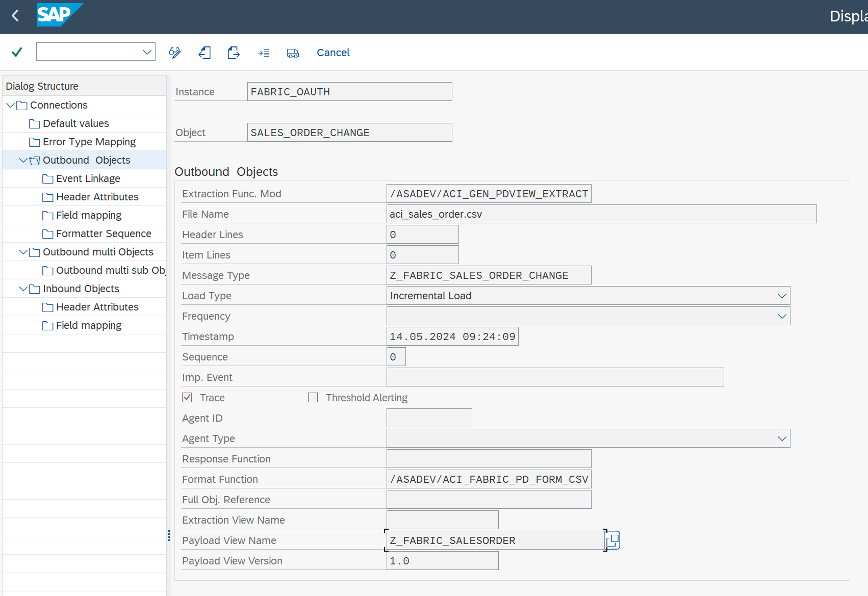Collapse the Outbound multi Objects node
The image size is (868, 596).
click(x=23, y=252)
